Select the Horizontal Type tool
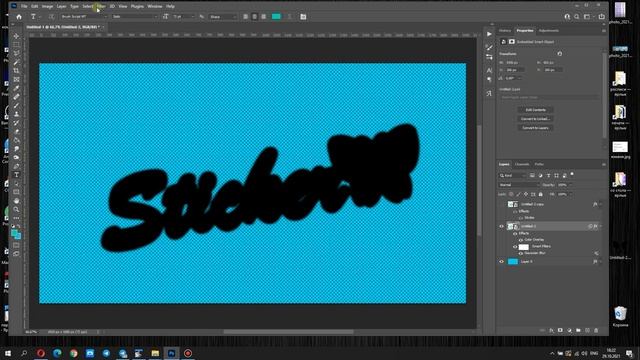 (x=16, y=175)
